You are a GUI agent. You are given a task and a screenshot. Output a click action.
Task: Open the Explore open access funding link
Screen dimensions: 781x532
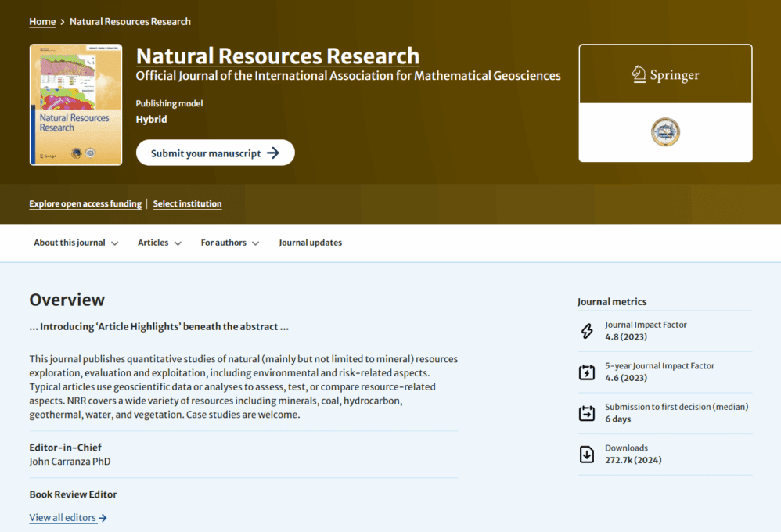point(85,203)
